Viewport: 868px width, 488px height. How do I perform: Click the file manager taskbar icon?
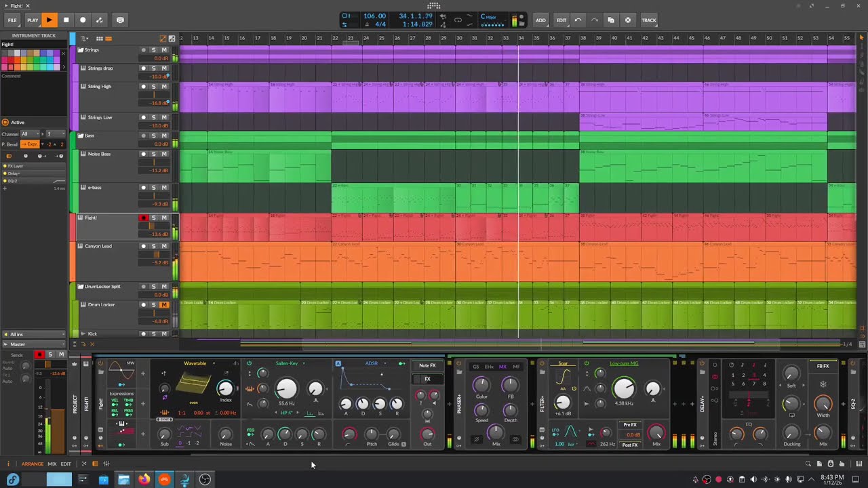123,480
